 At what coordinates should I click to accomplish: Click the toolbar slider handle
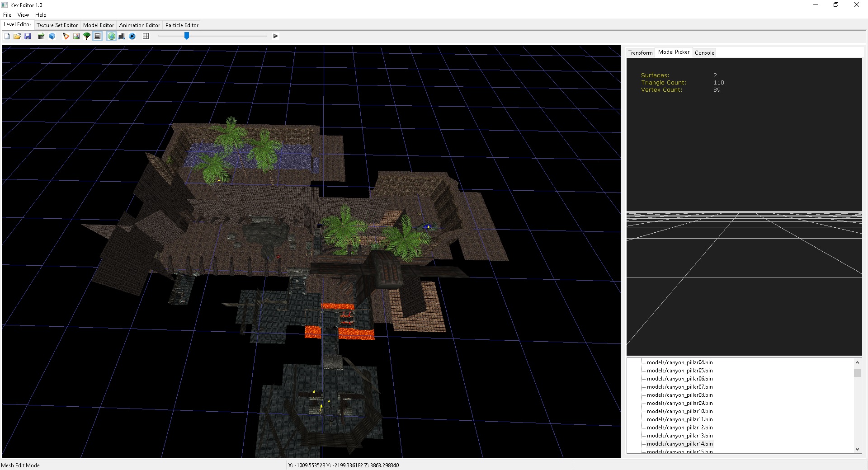186,36
